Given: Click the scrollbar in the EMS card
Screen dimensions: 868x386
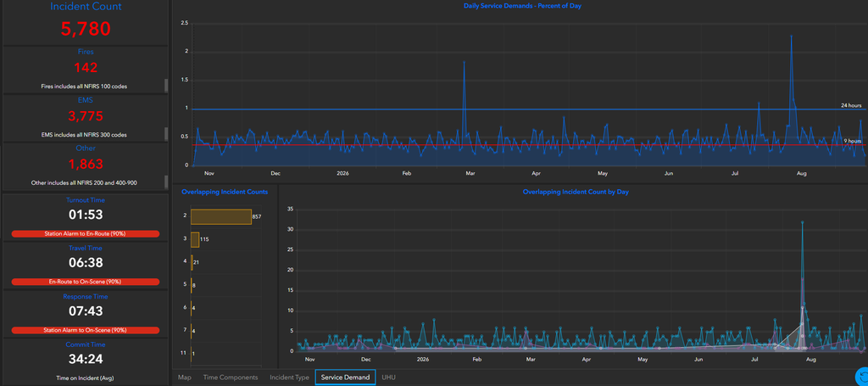Looking at the screenshot, I should click(x=166, y=133).
